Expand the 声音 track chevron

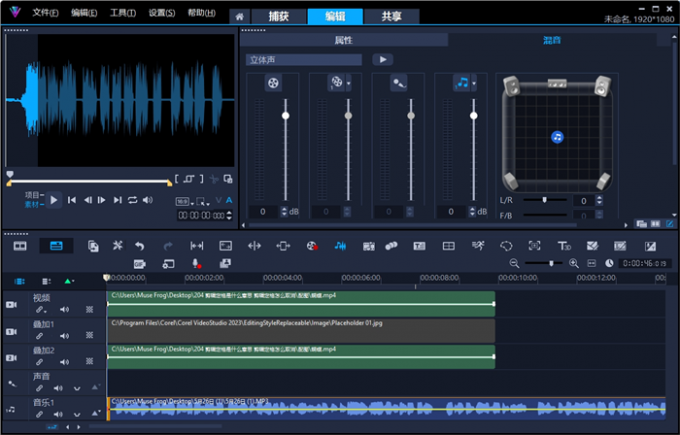coord(77,388)
